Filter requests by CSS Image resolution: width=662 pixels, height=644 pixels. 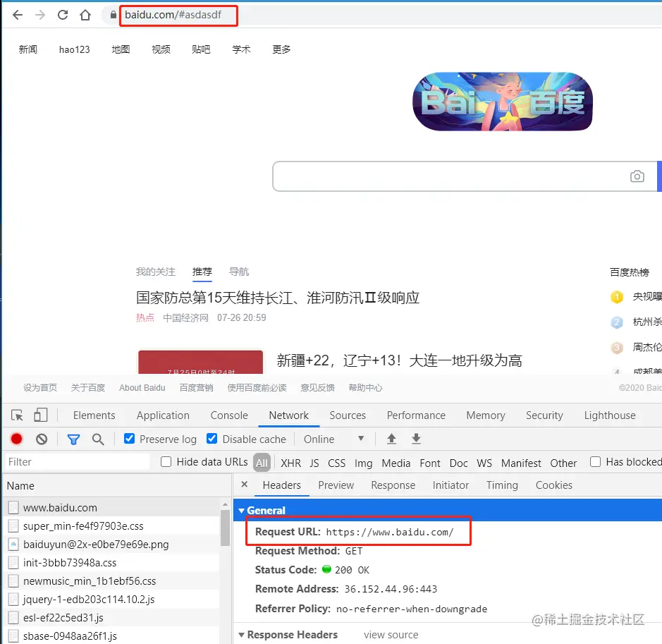336,463
